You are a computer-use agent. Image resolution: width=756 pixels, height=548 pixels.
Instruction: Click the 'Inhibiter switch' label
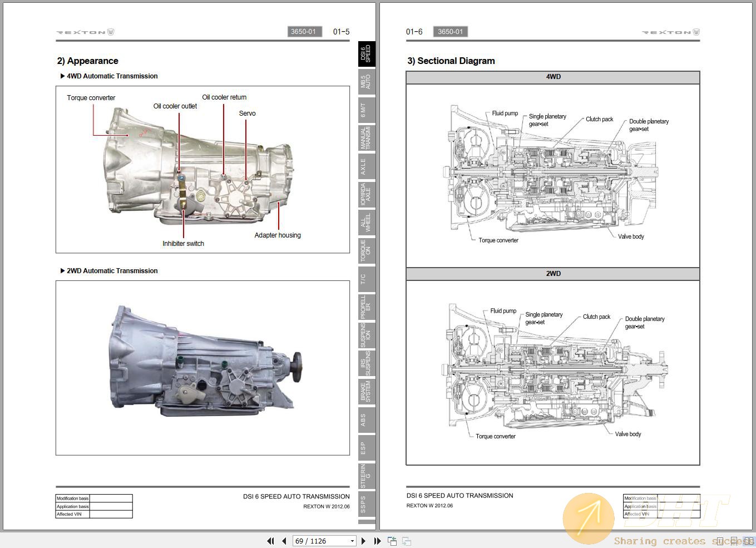click(x=183, y=244)
